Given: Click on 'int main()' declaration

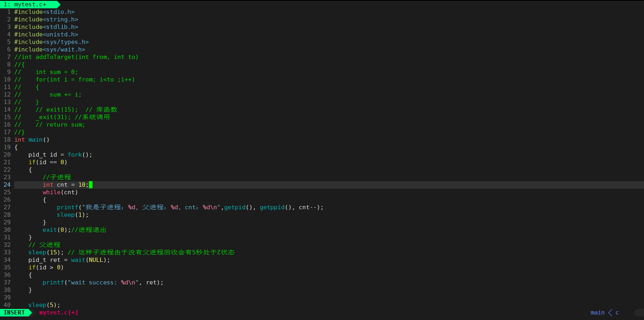Looking at the screenshot, I should pyautogui.click(x=32, y=140).
